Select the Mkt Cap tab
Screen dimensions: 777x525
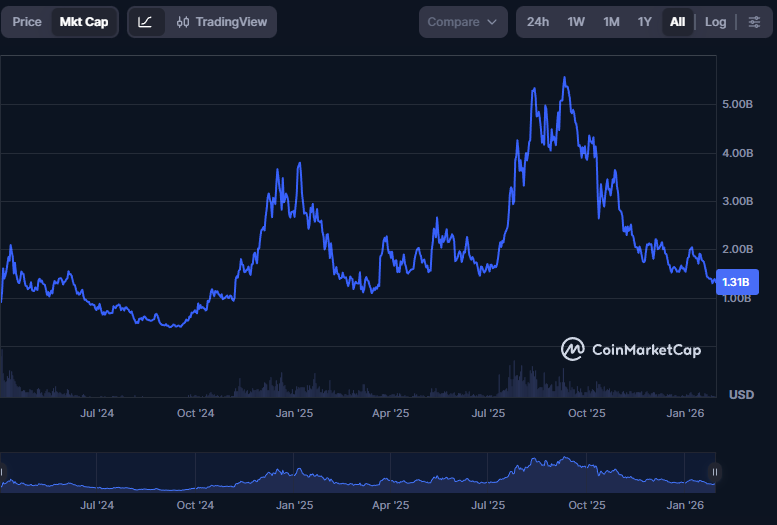pyautogui.click(x=84, y=22)
